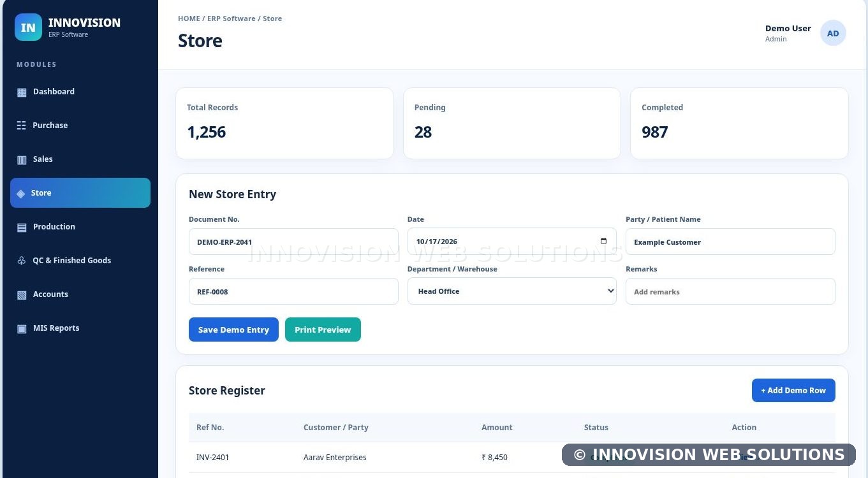Click the Dashboard grid icon

22,92
